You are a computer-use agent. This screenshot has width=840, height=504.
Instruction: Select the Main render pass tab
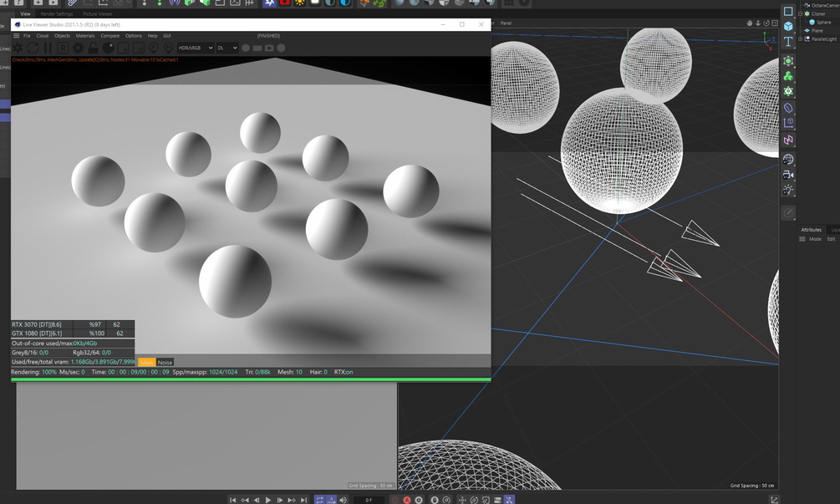(x=147, y=363)
